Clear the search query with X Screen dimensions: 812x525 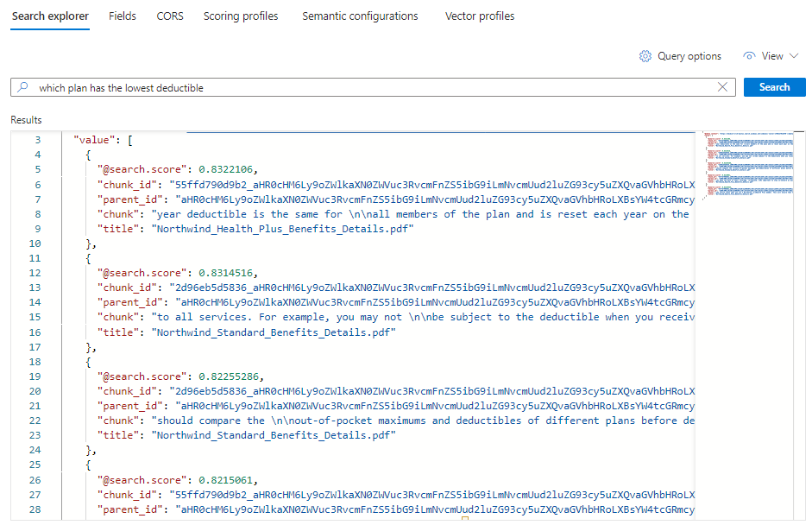[x=722, y=87]
